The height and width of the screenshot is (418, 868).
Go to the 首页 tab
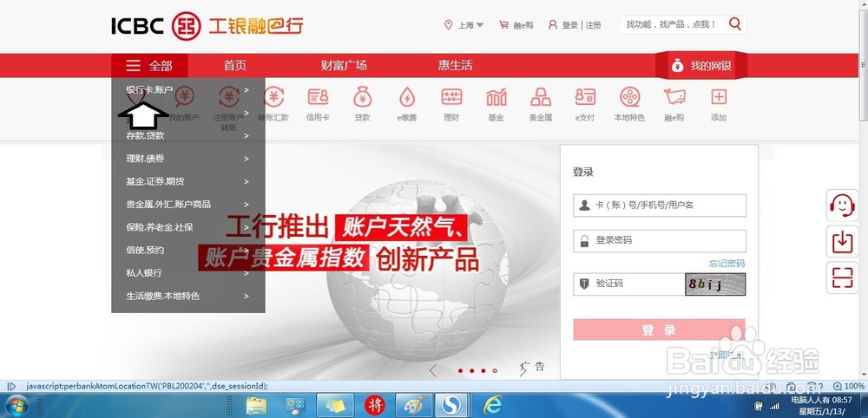pyautogui.click(x=234, y=66)
